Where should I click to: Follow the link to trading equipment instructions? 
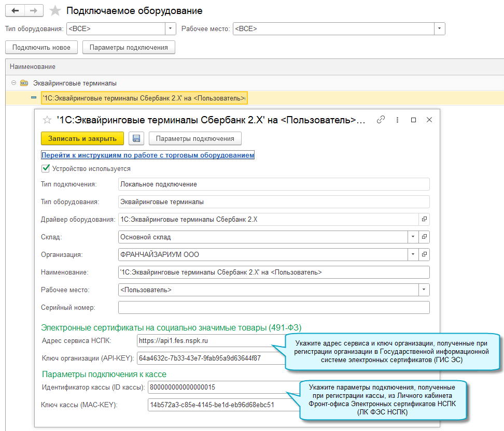pos(148,155)
